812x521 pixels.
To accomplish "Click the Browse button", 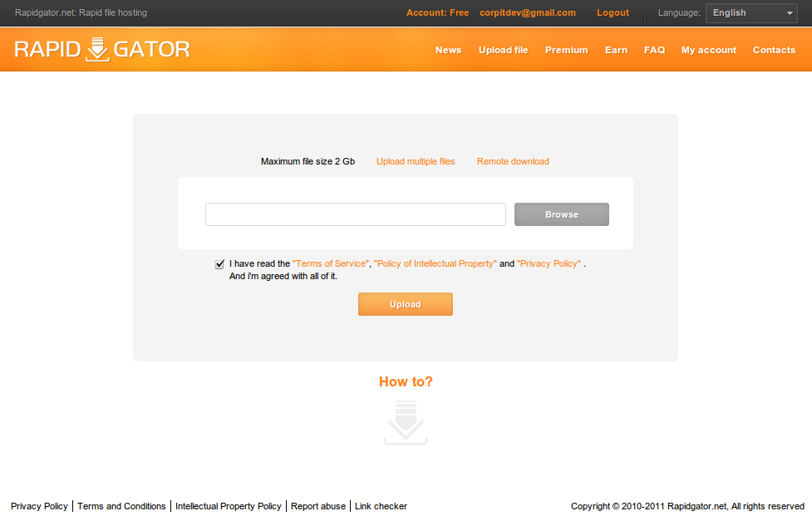I will tap(561, 214).
